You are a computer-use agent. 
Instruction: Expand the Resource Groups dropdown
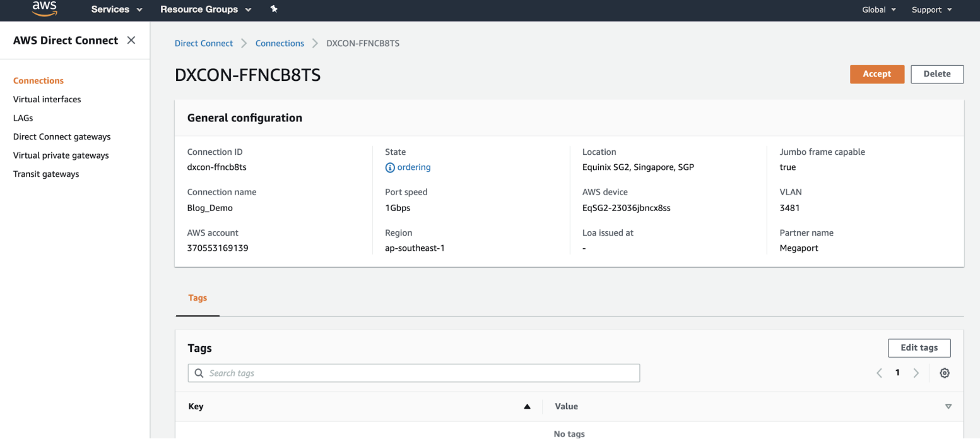(x=206, y=9)
